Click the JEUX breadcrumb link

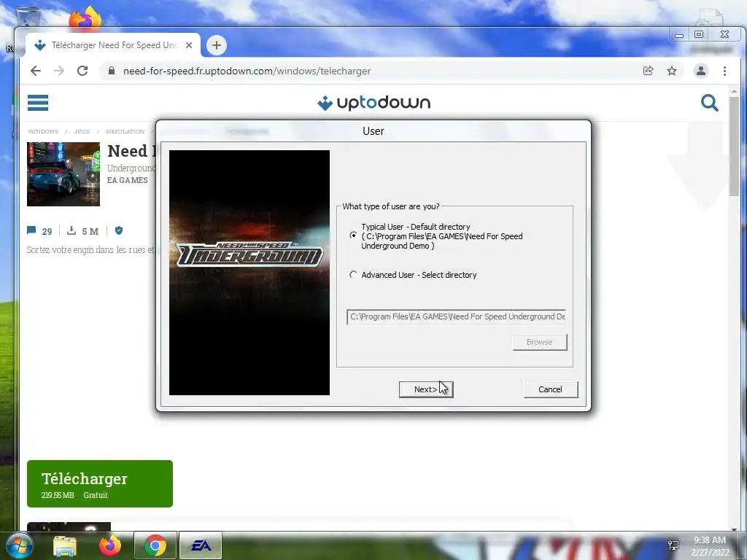(x=82, y=131)
